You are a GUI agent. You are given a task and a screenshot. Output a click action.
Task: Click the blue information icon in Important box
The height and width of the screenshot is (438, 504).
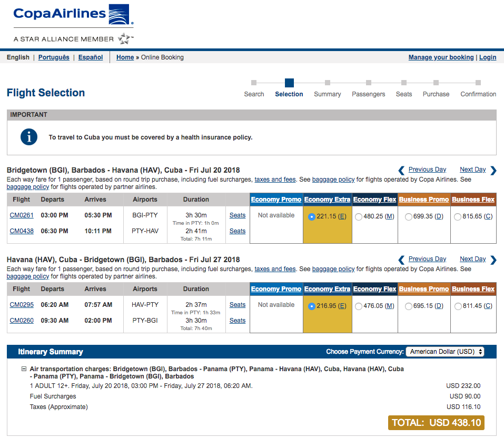pos(29,137)
